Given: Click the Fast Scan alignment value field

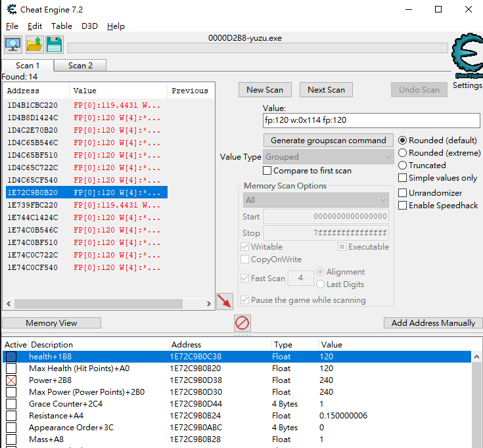Looking at the screenshot, I should click(301, 278).
